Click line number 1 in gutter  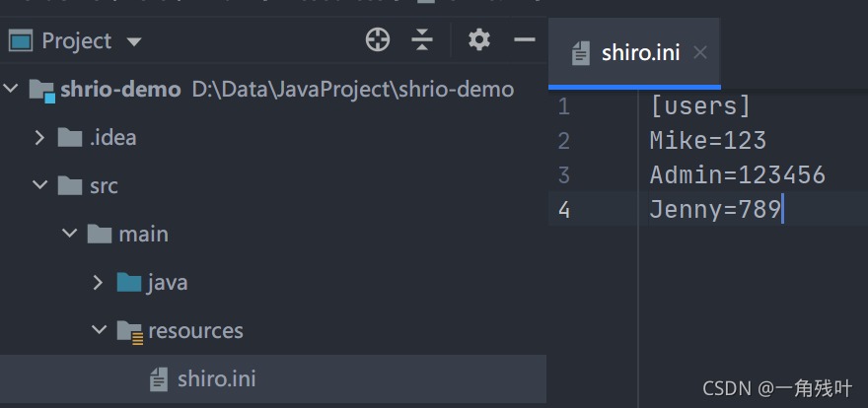563,106
